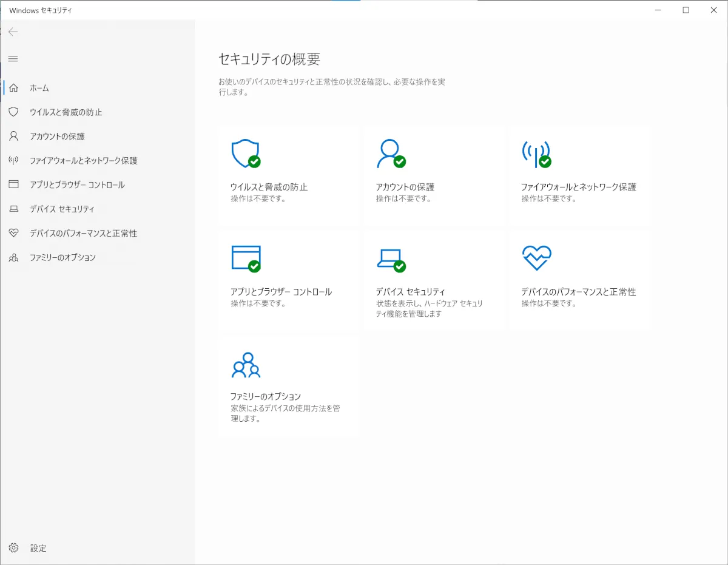Click the デバイス セキュリティ tile title
Screen dimensions: 728x565
[x=410, y=292]
